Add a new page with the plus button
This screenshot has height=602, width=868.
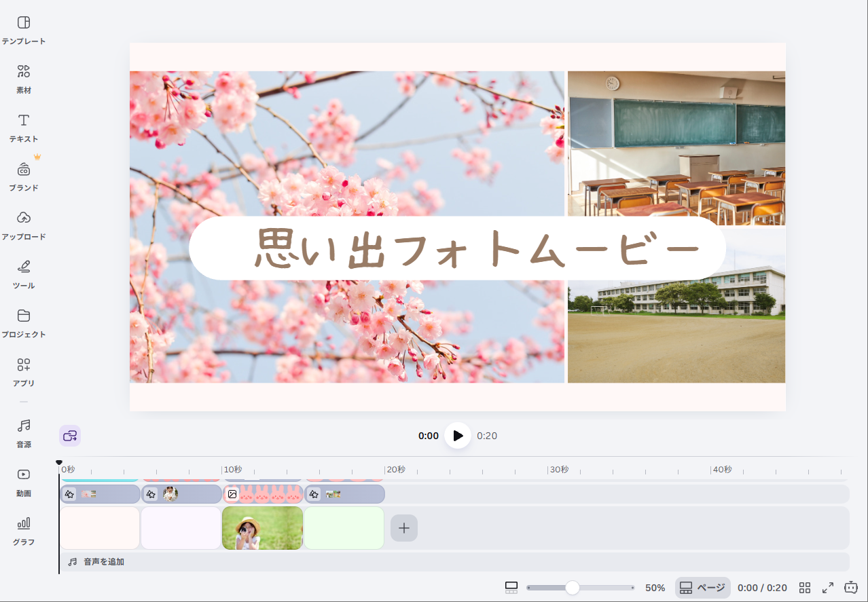(x=404, y=528)
